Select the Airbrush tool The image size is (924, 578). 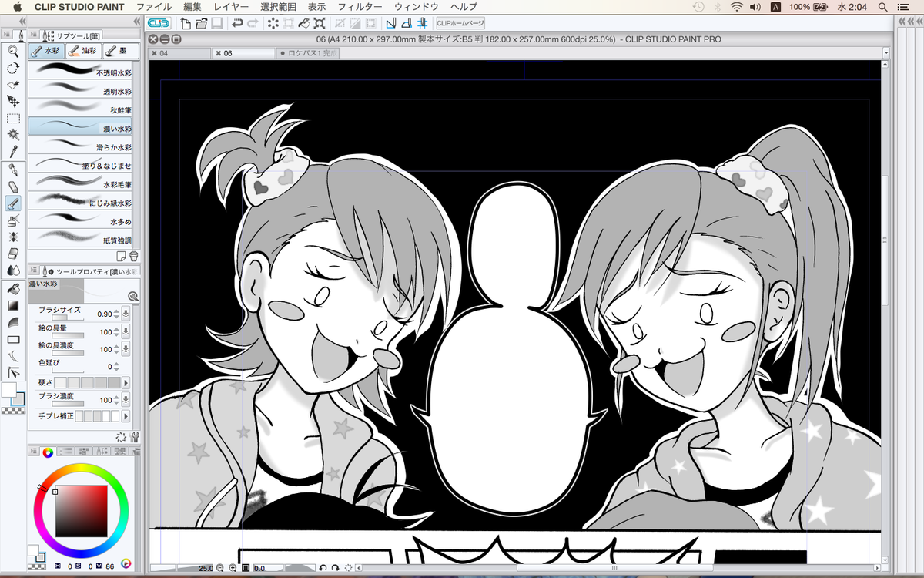pyautogui.click(x=13, y=220)
